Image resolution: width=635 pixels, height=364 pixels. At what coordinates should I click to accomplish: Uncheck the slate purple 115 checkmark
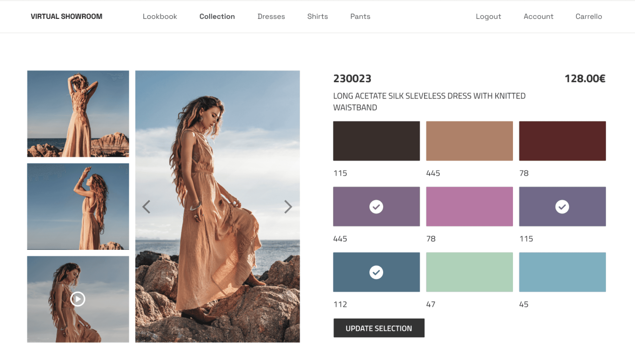point(562,207)
